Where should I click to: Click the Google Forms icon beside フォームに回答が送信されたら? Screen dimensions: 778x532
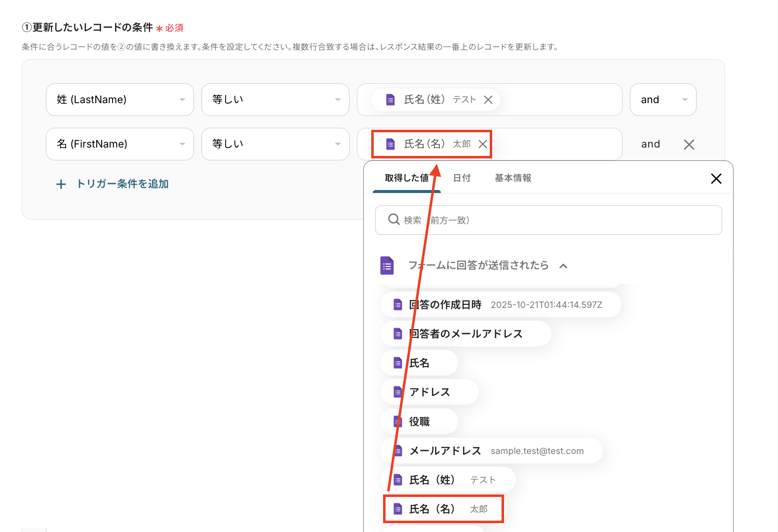point(387,266)
